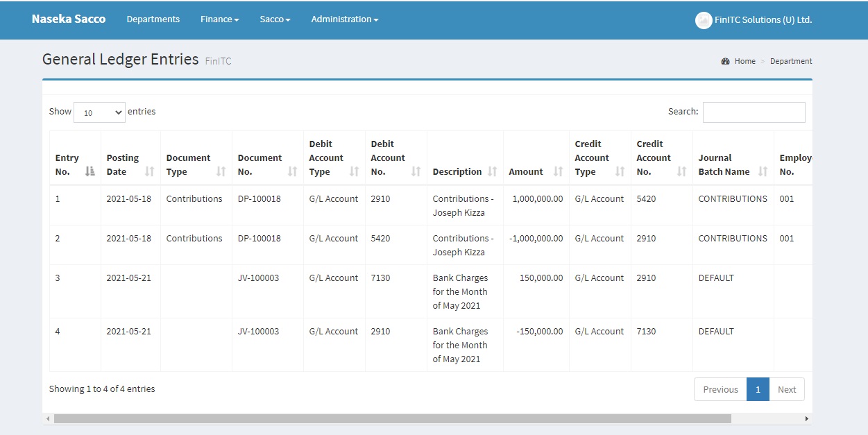Click the FinITC user avatar icon
868x435 pixels.
pyautogui.click(x=703, y=20)
